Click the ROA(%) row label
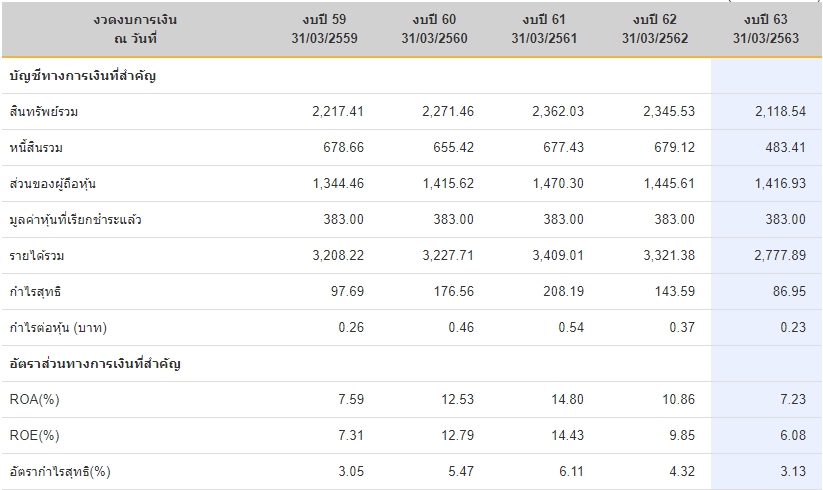 pyautogui.click(x=35, y=400)
